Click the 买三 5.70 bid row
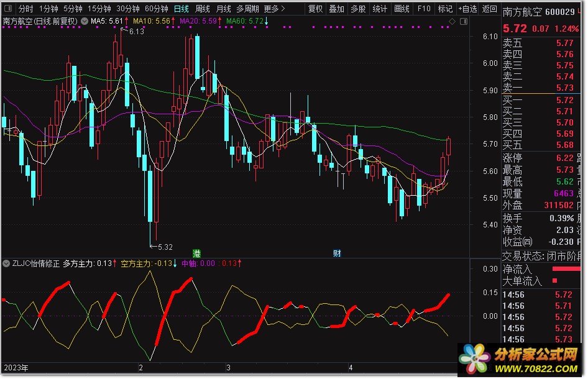This screenshot has width=588, height=379. [538, 122]
